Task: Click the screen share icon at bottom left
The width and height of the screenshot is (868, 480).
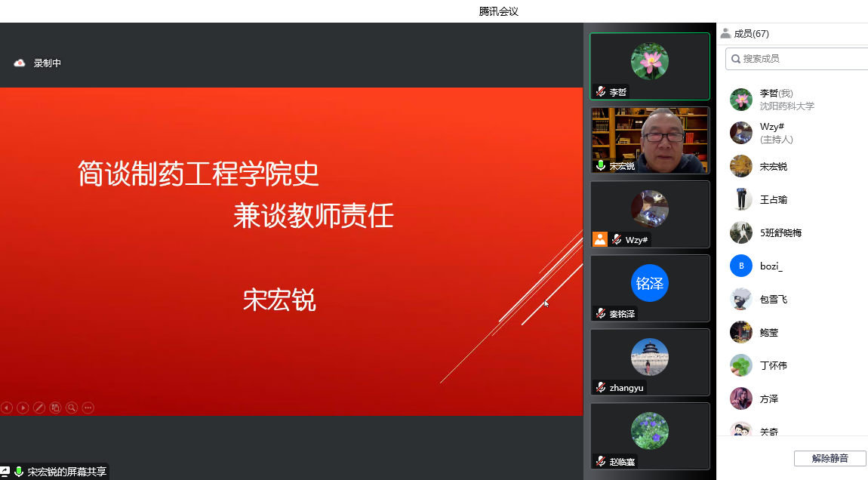Action: 5,472
